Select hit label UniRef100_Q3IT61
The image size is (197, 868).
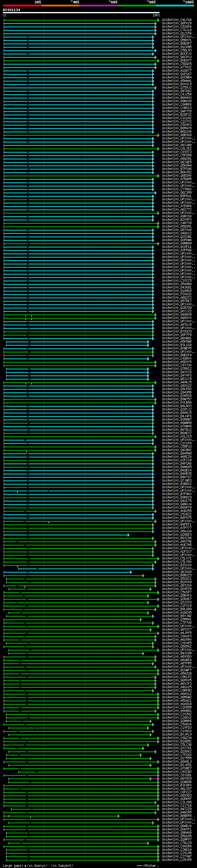pos(177,748)
